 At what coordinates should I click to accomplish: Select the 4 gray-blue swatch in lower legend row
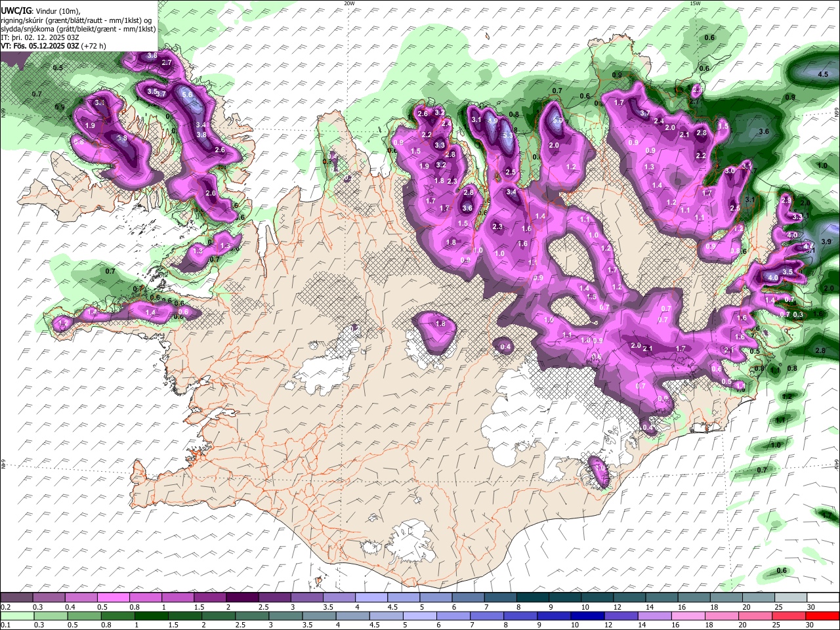tap(352, 616)
